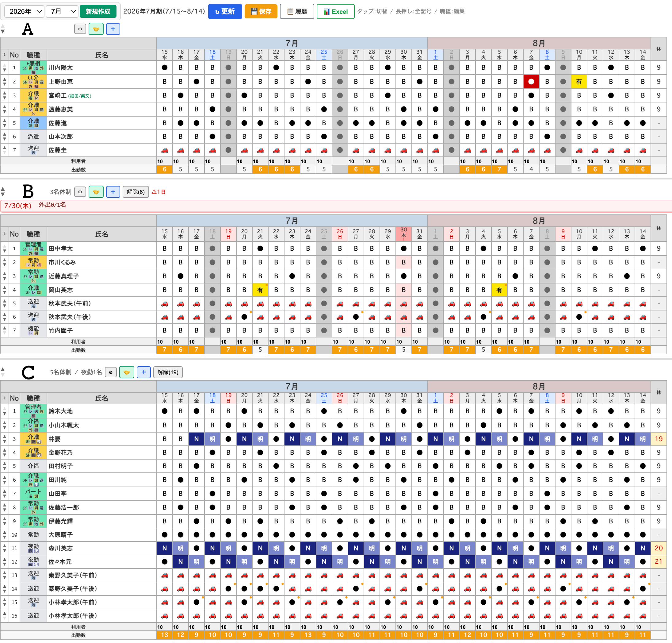Add a staff row to group C
The image size is (672, 643).
(144, 372)
